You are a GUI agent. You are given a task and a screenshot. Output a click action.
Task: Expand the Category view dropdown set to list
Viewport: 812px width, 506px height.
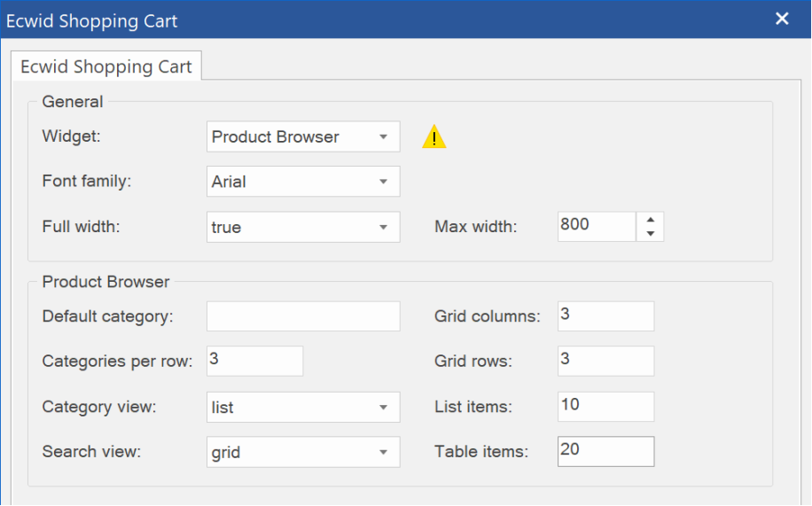303,407
